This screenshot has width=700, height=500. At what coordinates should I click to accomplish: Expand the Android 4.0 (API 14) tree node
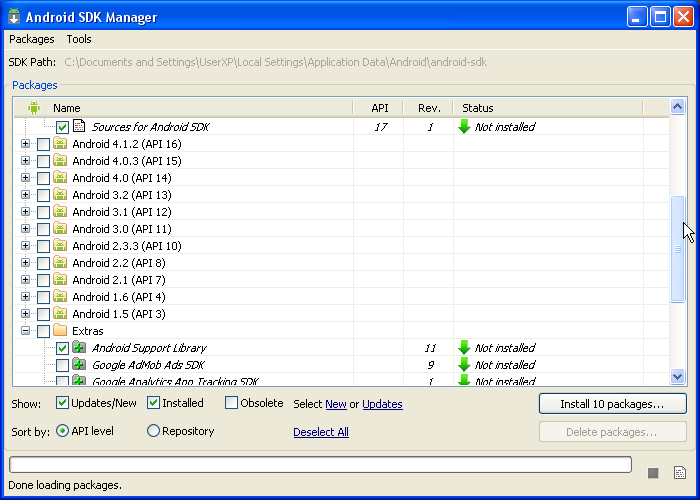tap(25, 178)
